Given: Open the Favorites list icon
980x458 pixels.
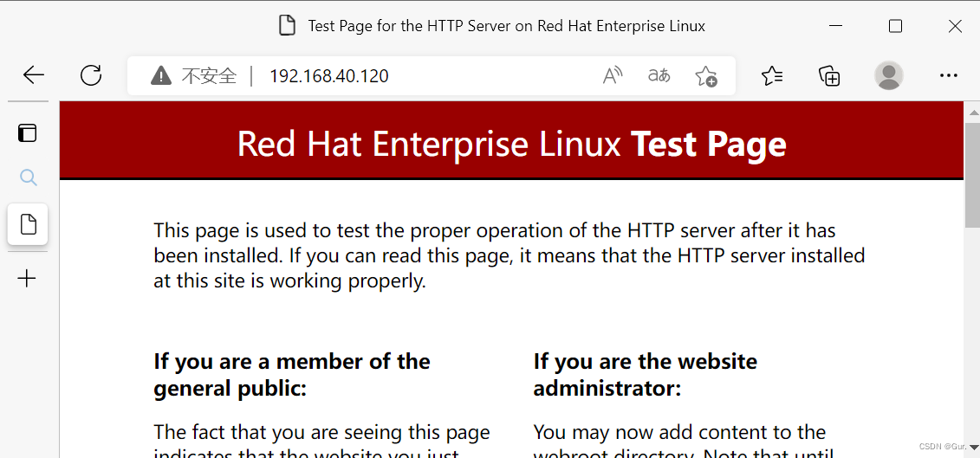Looking at the screenshot, I should pos(773,76).
